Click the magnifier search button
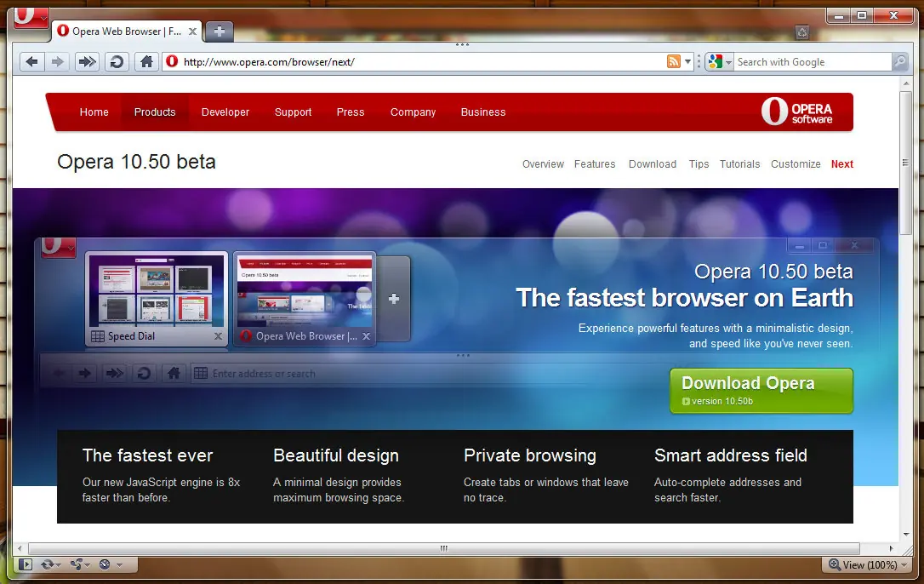 [900, 62]
